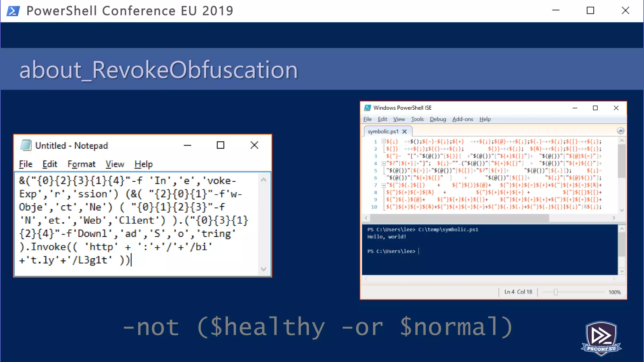This screenshot has height=362, width=644.
Task: Open the View menu in Notepad
Action: pyautogui.click(x=115, y=164)
